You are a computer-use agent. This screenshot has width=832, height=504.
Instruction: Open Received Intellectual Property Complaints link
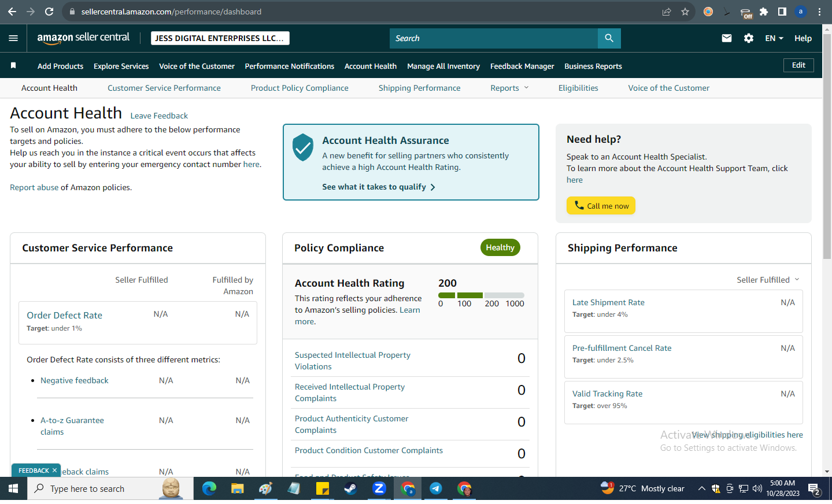[350, 392]
